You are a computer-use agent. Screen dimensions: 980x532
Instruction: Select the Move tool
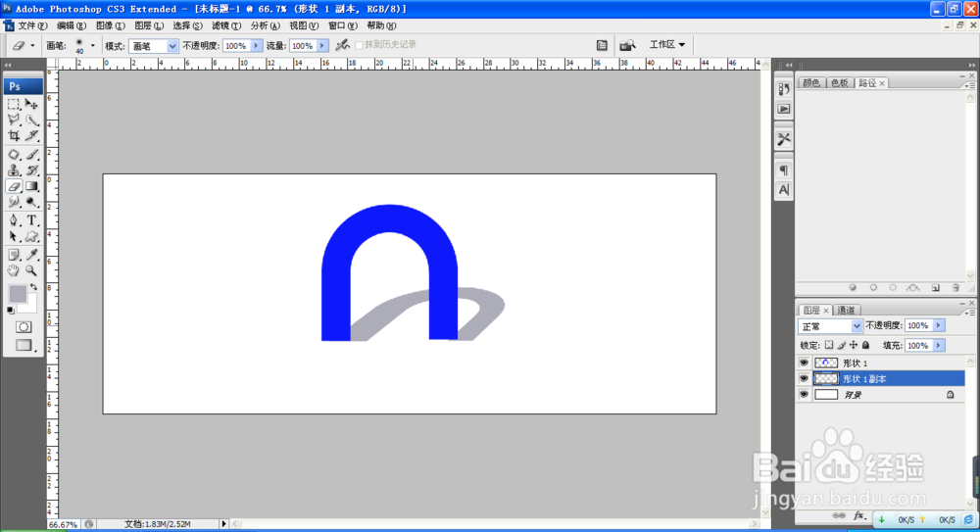(x=32, y=105)
